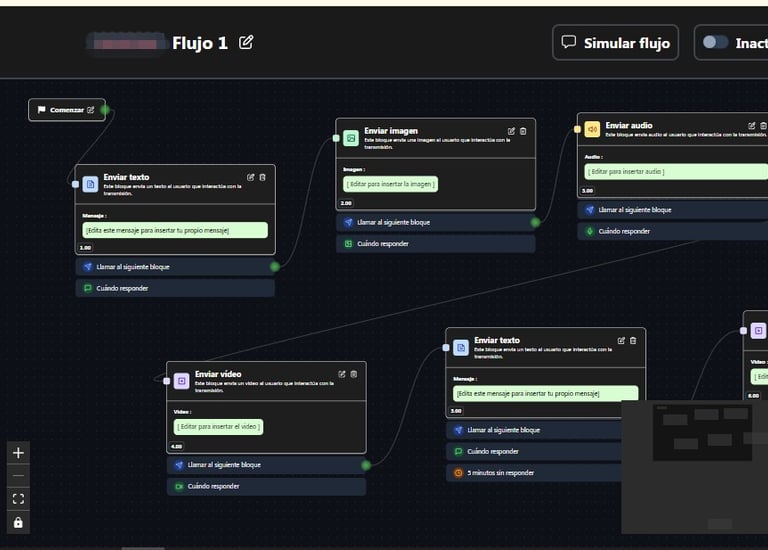Edit the Enviar audio block

752,126
